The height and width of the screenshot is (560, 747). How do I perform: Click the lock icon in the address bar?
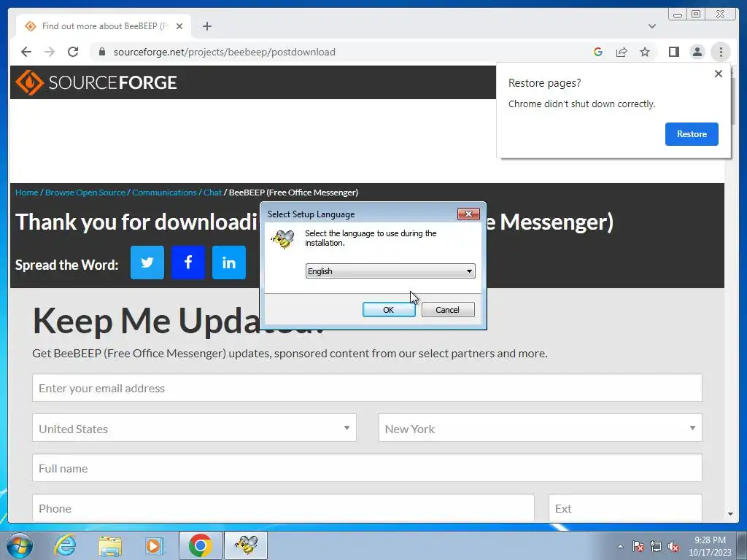[101, 52]
